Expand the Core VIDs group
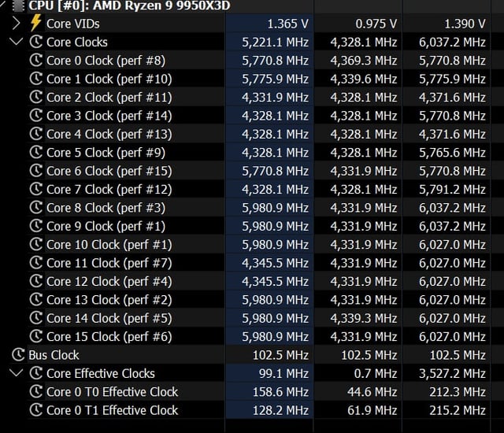The height and width of the screenshot is (433, 504). (x=16, y=24)
